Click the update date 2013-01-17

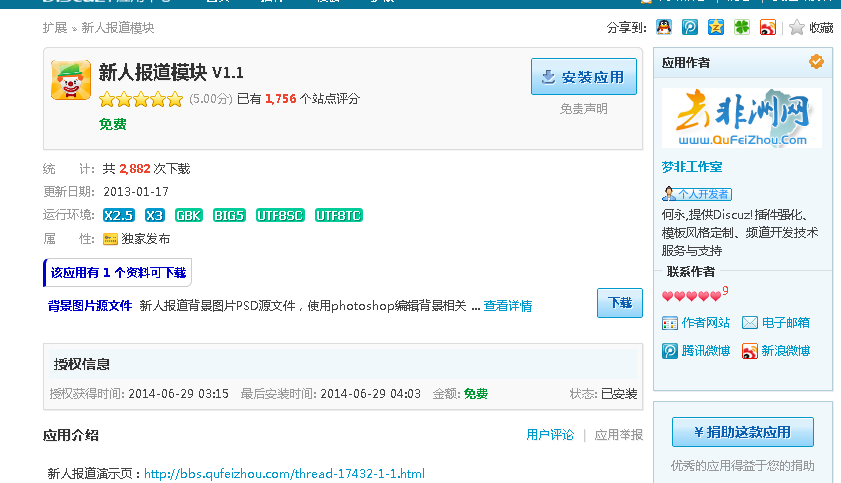pos(136,192)
